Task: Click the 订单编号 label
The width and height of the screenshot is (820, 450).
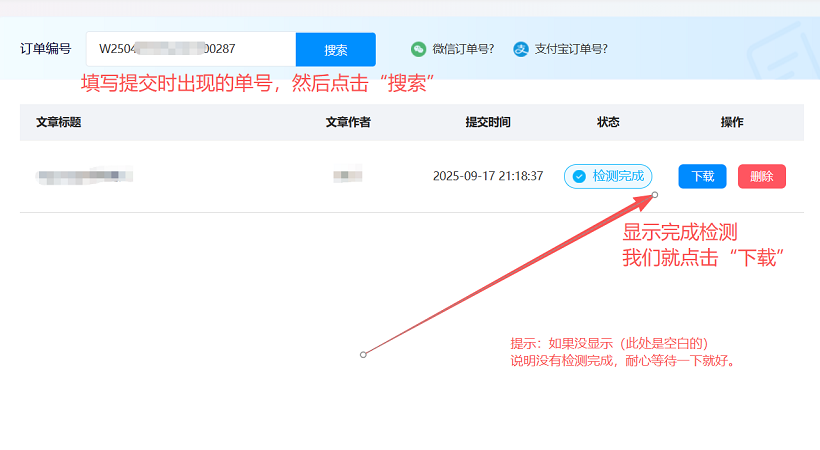Action: coord(45,49)
